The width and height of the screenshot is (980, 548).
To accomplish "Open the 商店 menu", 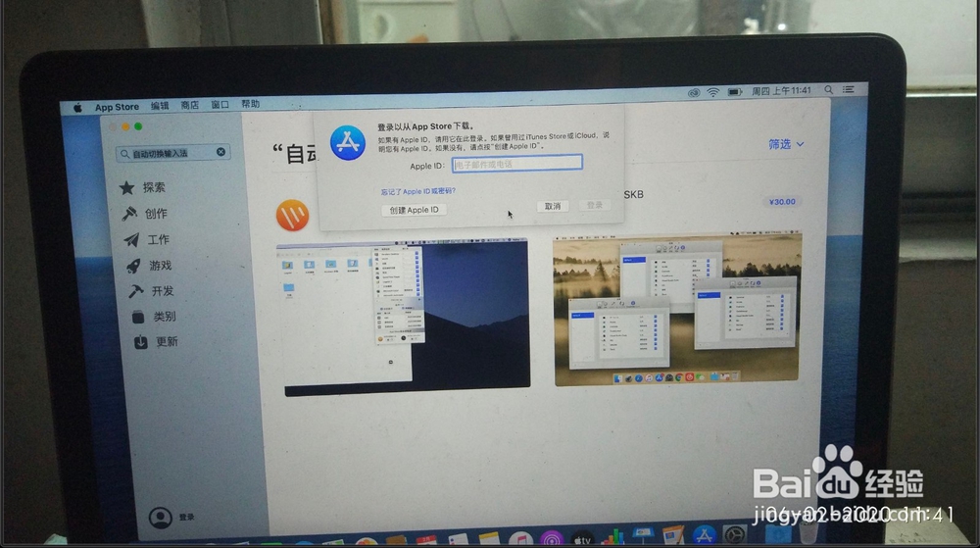I will click(x=190, y=105).
